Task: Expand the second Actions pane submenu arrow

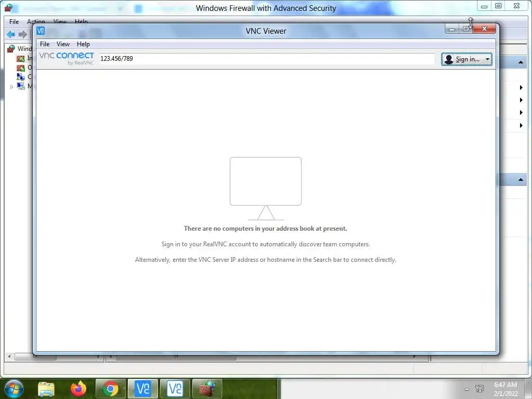Action: click(521, 100)
